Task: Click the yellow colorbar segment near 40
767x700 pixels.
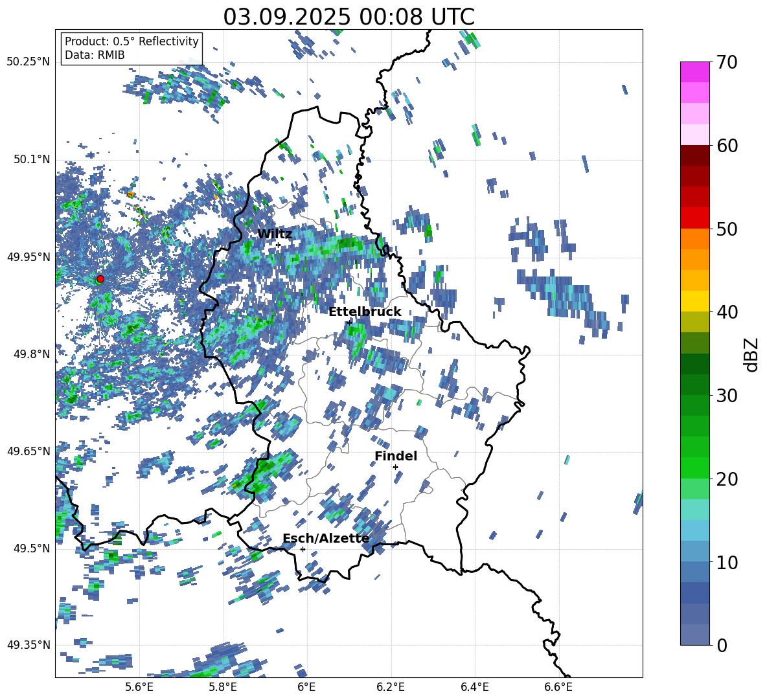Action: pyautogui.click(x=694, y=301)
